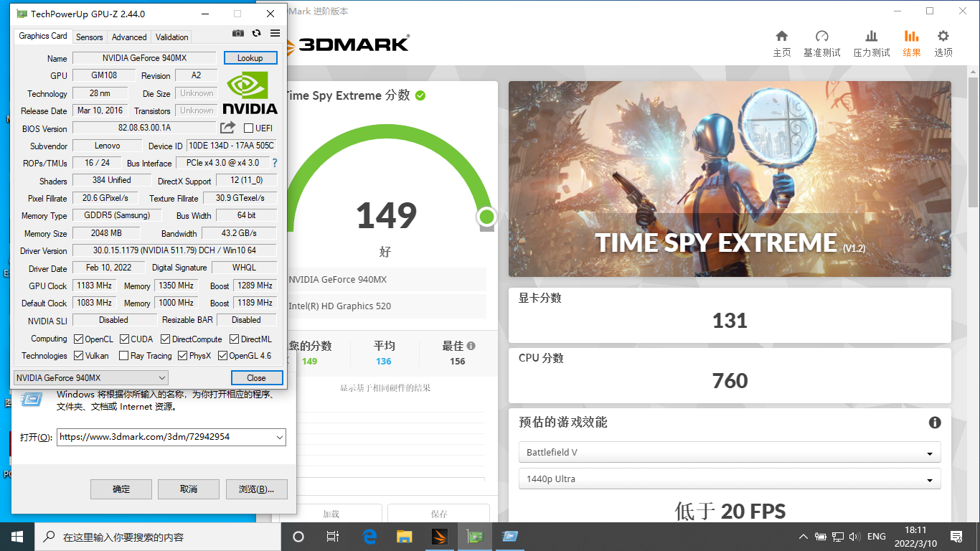Open the 1440p Ultra resolution dropdown
The image size is (980, 551).
(730, 479)
